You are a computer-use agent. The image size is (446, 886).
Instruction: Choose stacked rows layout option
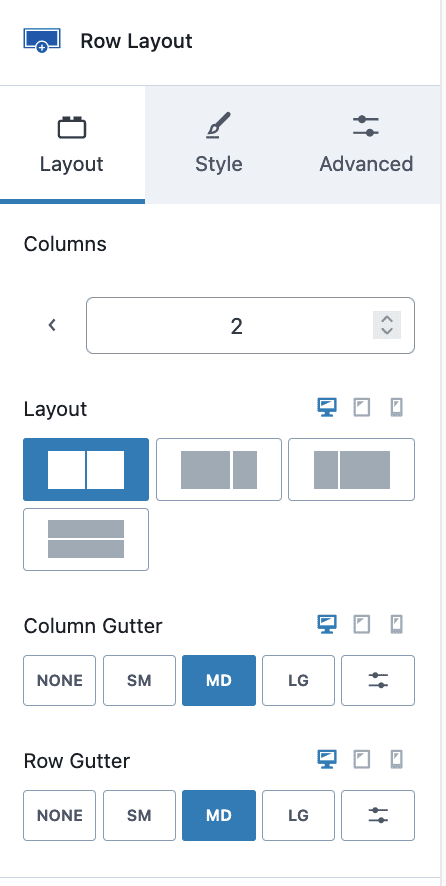[86, 540]
